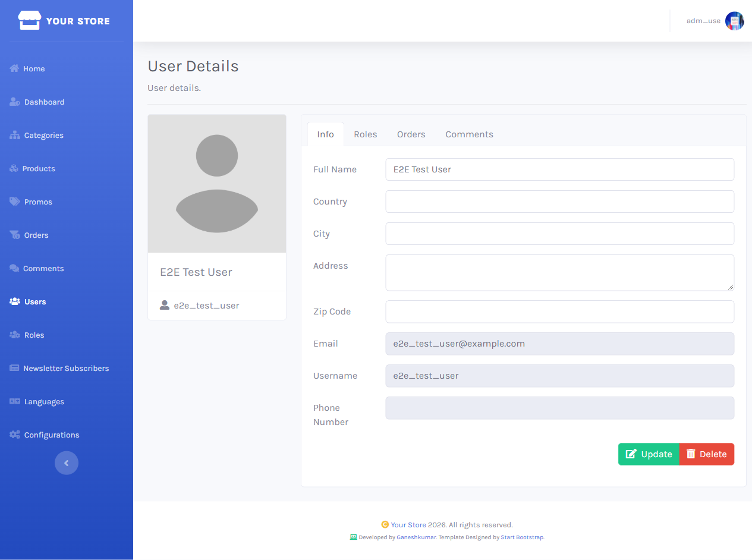The height and width of the screenshot is (560, 752).
Task: Click the Country input field
Action: 559,202
